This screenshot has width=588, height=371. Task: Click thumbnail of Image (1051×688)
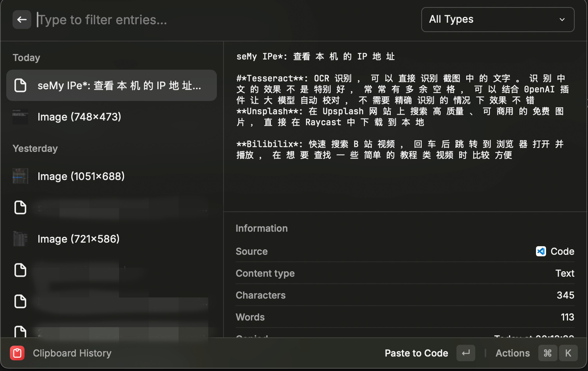coord(20,176)
